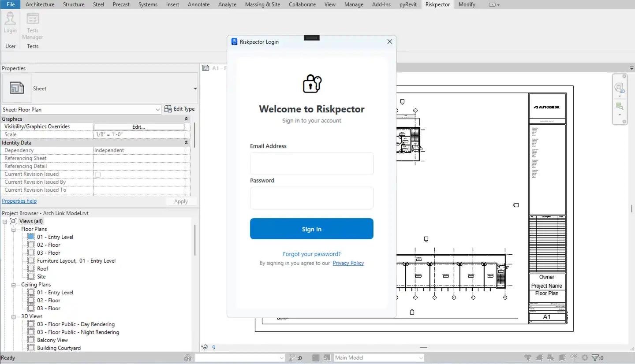Toggle the Current Revision Issued checkbox
Viewport: 635px width, 364px height.
(x=97, y=175)
